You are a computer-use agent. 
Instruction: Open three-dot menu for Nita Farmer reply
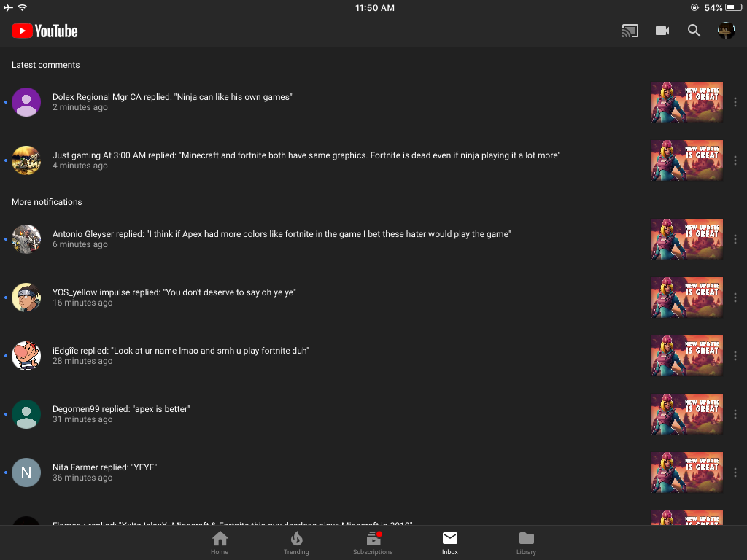tap(735, 472)
